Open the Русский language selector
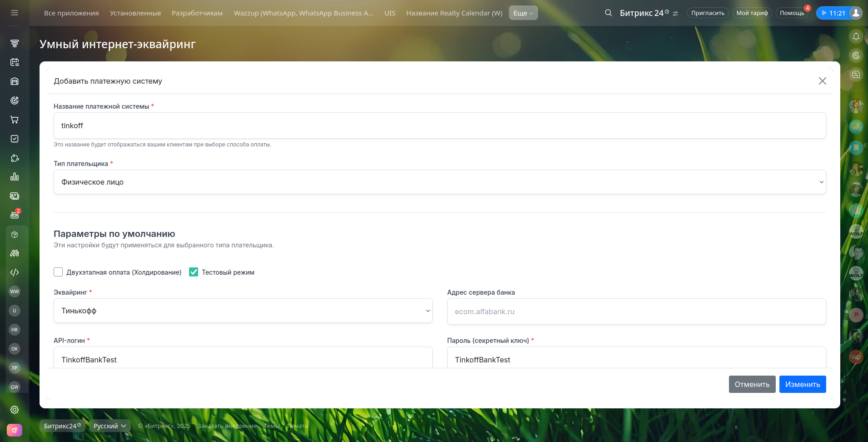The height and width of the screenshot is (442, 868). [x=110, y=426]
